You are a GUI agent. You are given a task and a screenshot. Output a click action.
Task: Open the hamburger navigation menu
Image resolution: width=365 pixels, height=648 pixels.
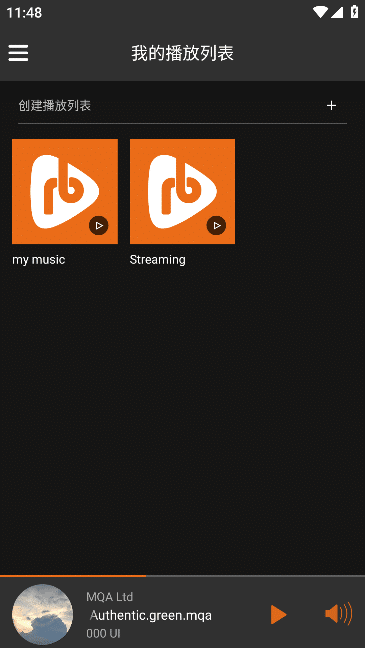point(18,53)
